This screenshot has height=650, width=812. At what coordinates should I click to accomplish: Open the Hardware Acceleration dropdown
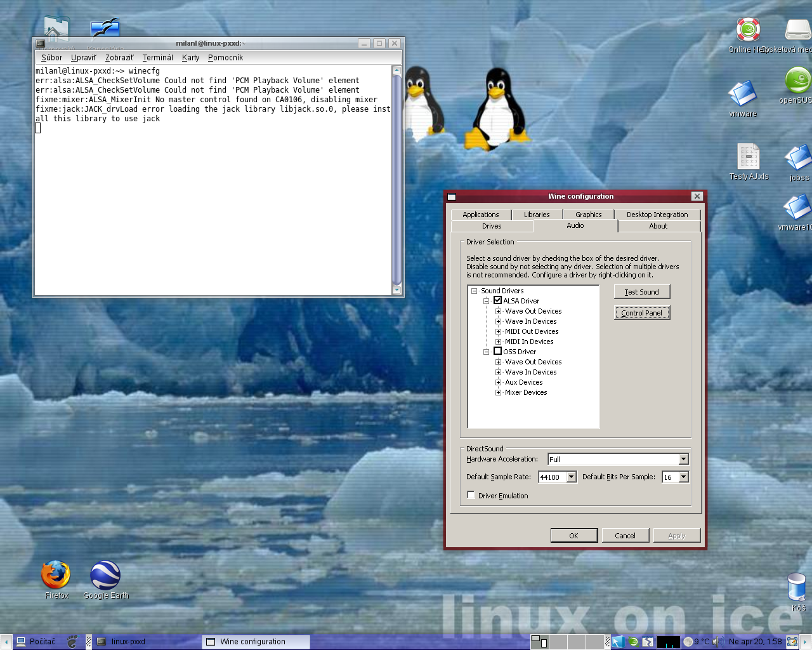tap(683, 459)
